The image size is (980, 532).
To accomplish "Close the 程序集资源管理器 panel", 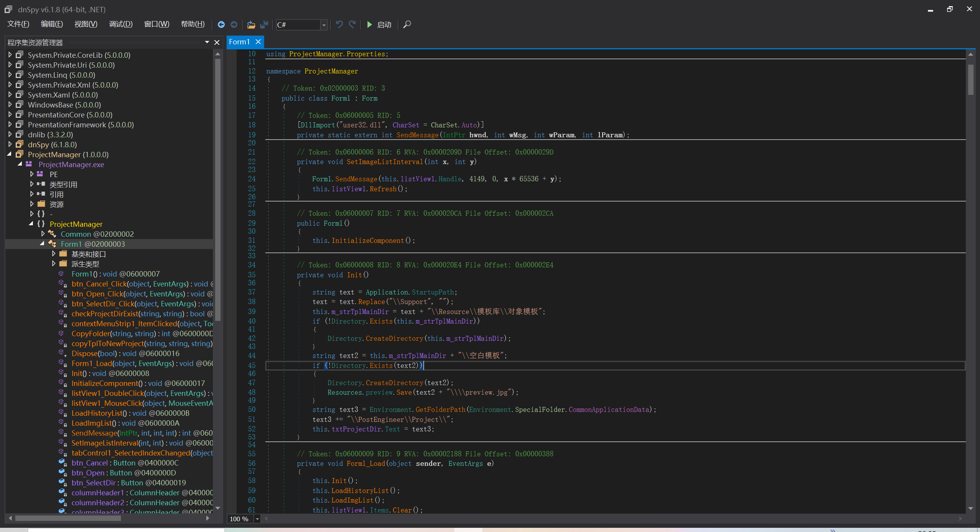I will (x=217, y=42).
